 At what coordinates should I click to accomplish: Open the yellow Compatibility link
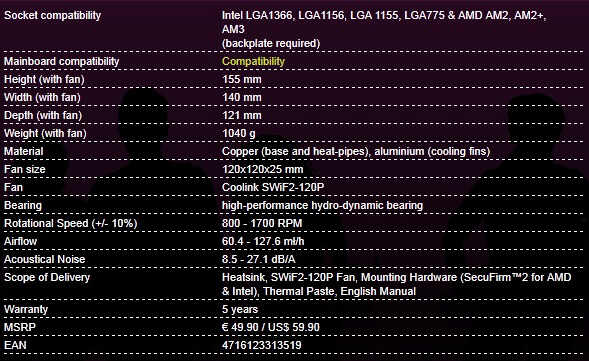point(253,62)
